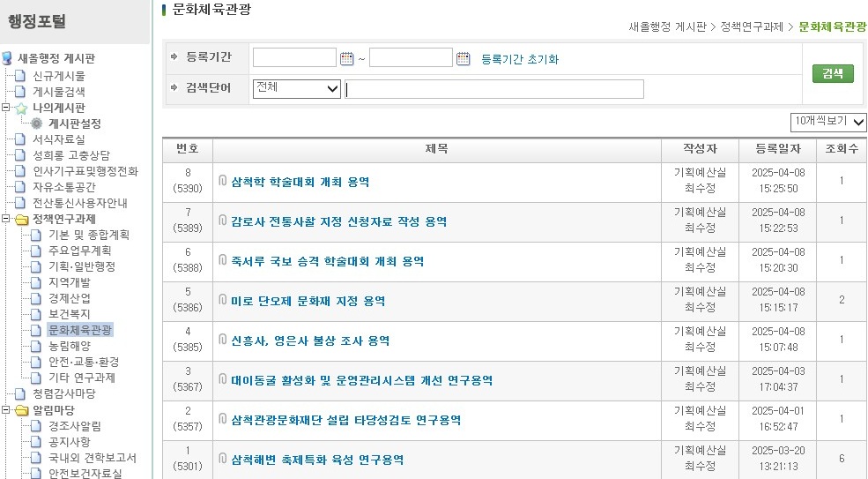Click the document icon beside 공지사항
The width and height of the screenshot is (868, 479).
pyautogui.click(x=36, y=442)
